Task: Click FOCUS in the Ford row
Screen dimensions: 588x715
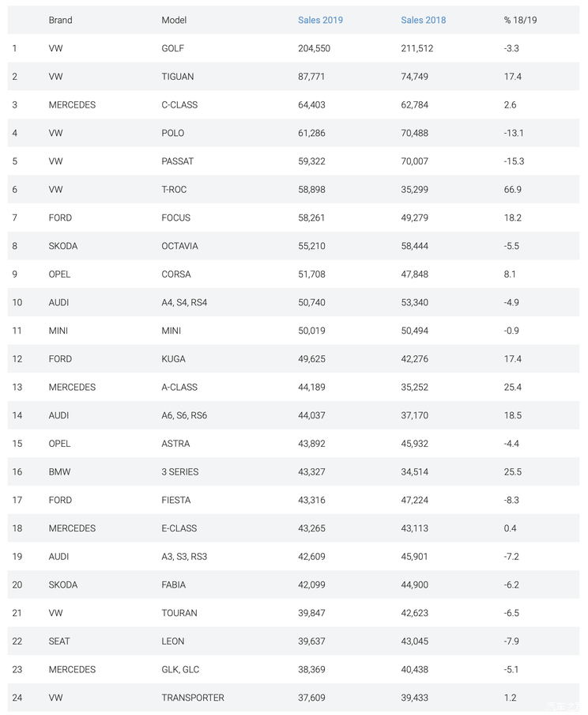Action: pyautogui.click(x=175, y=218)
